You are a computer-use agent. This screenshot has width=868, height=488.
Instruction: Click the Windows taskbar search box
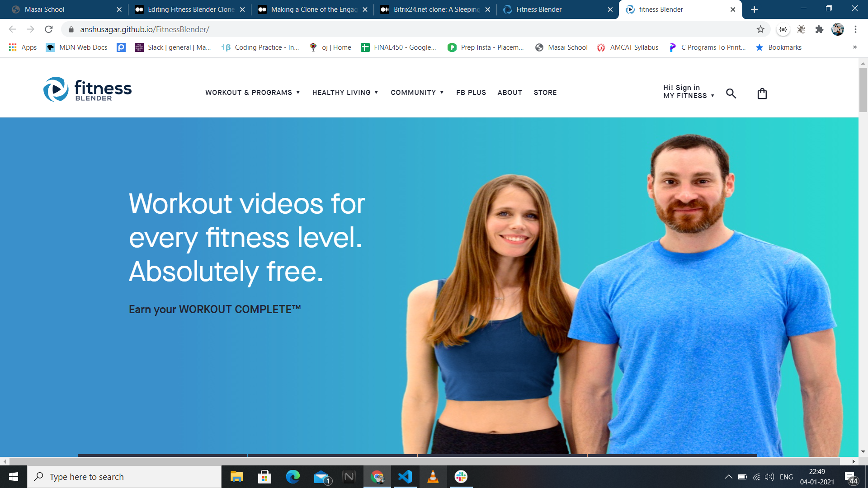(x=124, y=477)
